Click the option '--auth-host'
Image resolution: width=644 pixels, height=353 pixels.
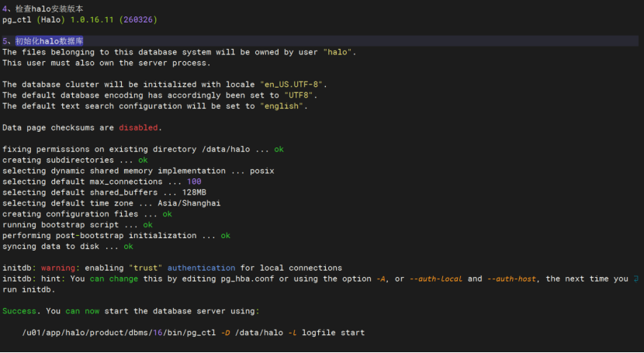(511, 279)
